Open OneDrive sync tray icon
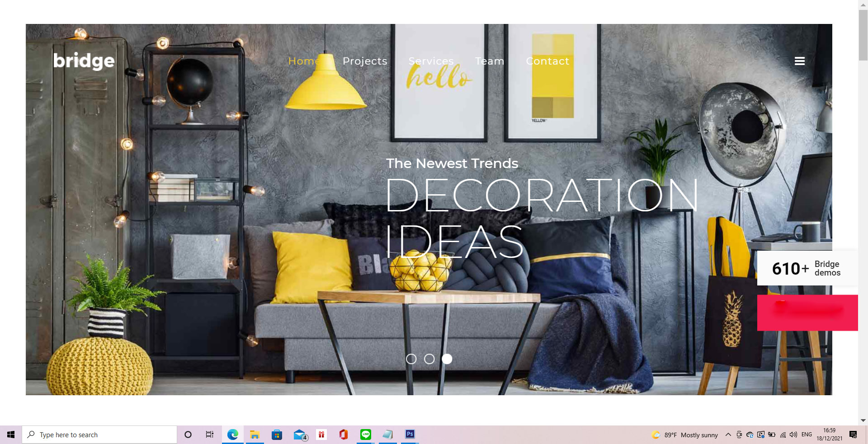 pos(750,435)
